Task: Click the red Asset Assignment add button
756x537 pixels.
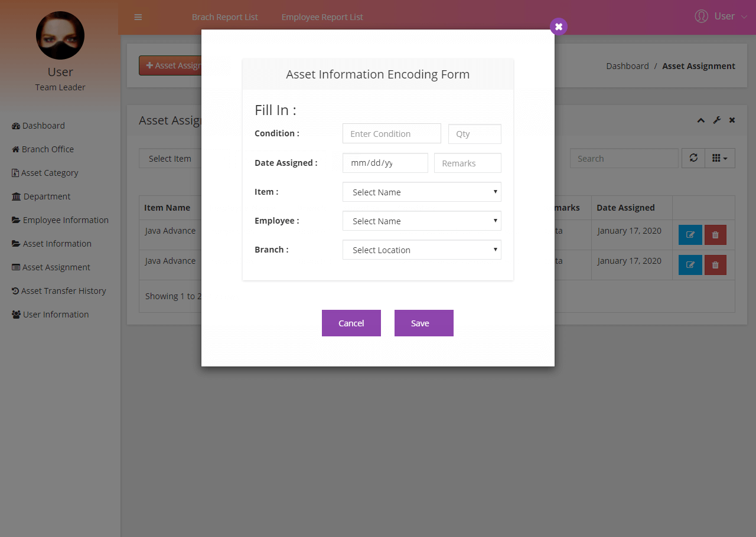Action: [x=171, y=66]
